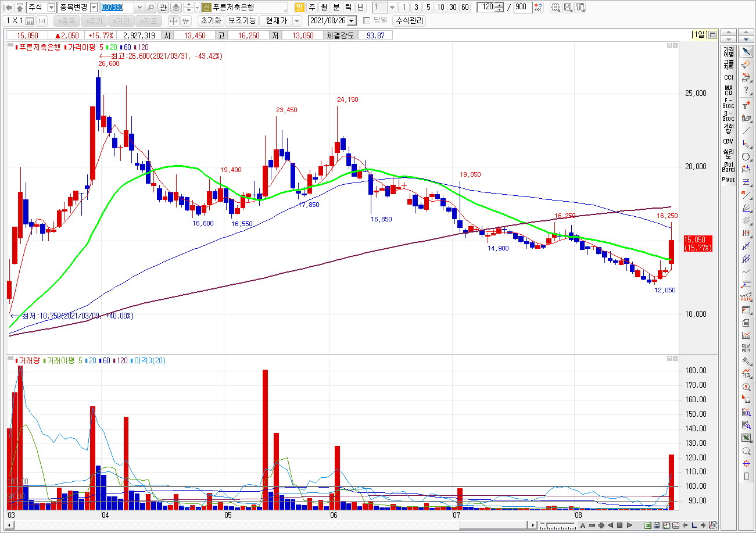Select the arrow pointer tool
756x533 pixels.
747,51
